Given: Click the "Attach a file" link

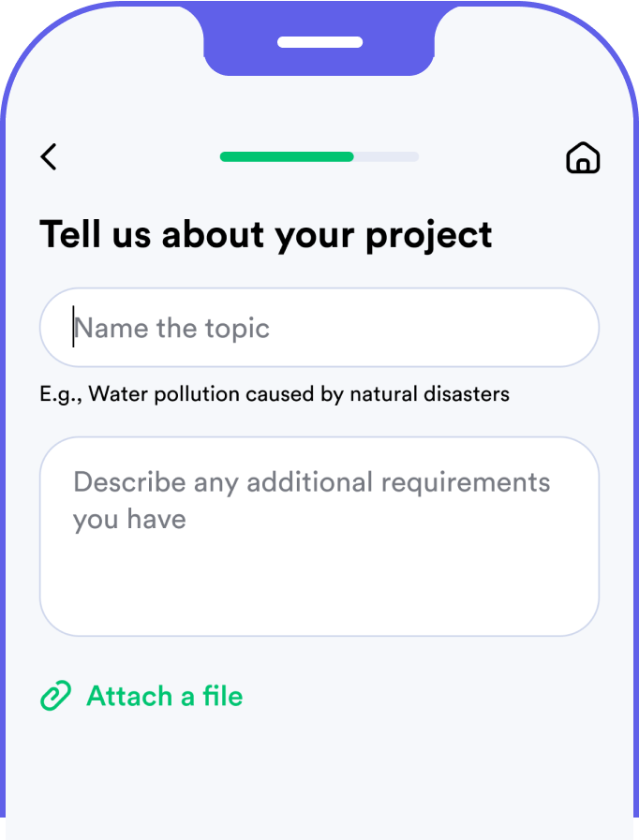Looking at the screenshot, I should (x=164, y=697).
